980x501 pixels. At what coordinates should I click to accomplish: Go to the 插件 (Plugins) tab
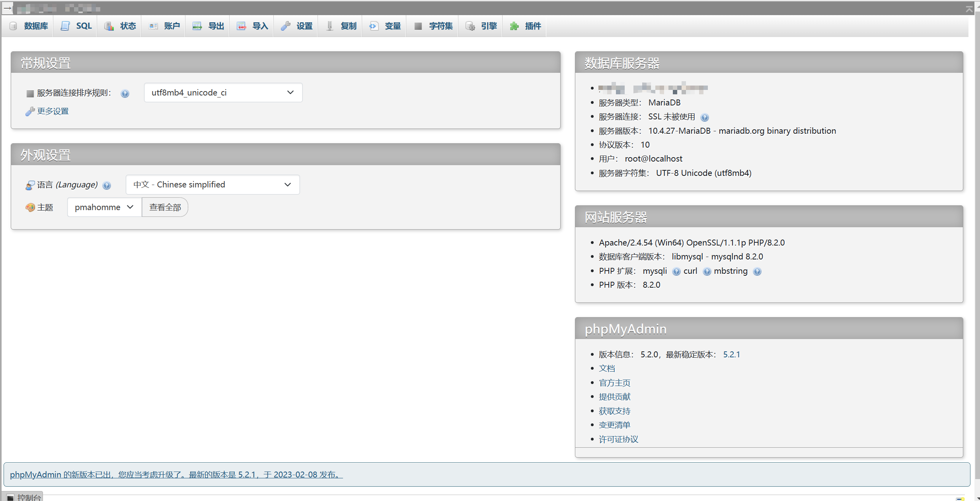(x=525, y=26)
